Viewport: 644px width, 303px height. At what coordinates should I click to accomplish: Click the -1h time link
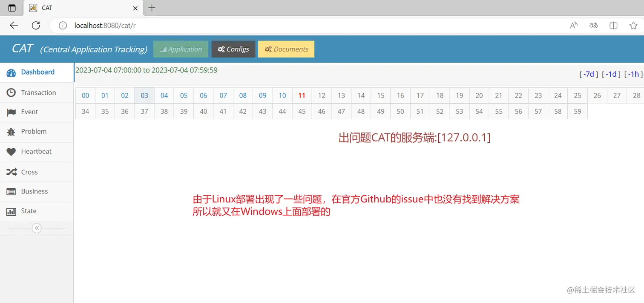[633, 74]
